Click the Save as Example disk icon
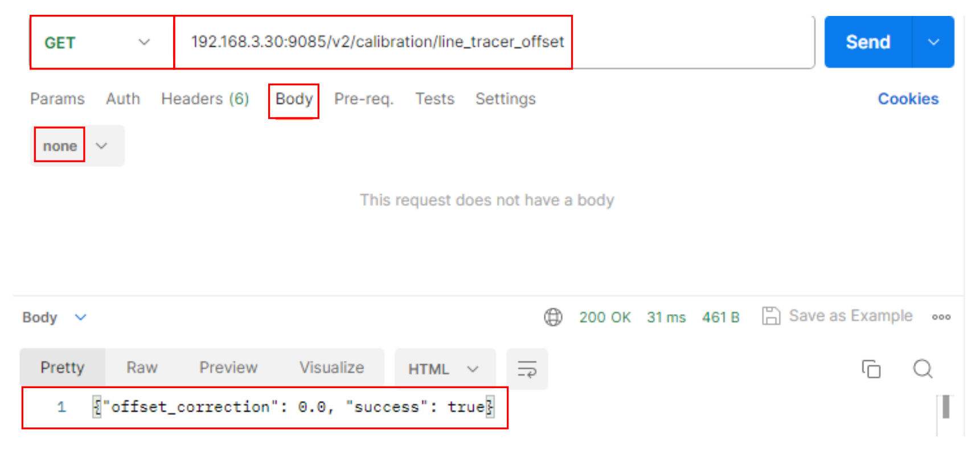The height and width of the screenshot is (469, 980). pos(771,316)
